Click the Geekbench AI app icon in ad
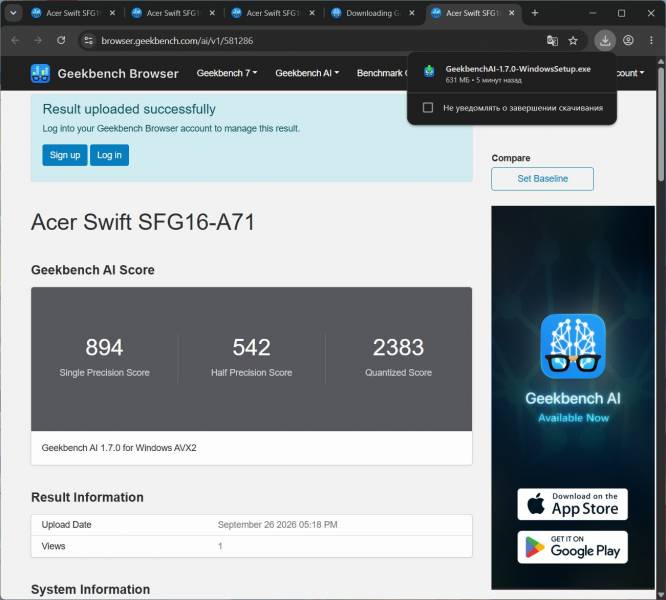The width and height of the screenshot is (666, 600). (x=573, y=346)
